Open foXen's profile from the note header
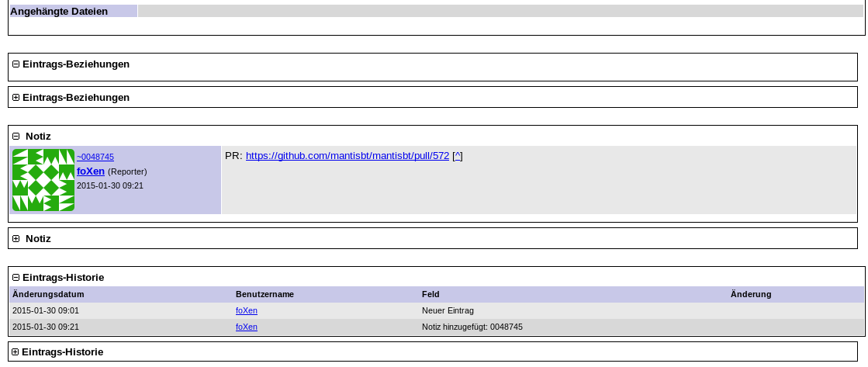The width and height of the screenshot is (868, 367). click(x=91, y=171)
